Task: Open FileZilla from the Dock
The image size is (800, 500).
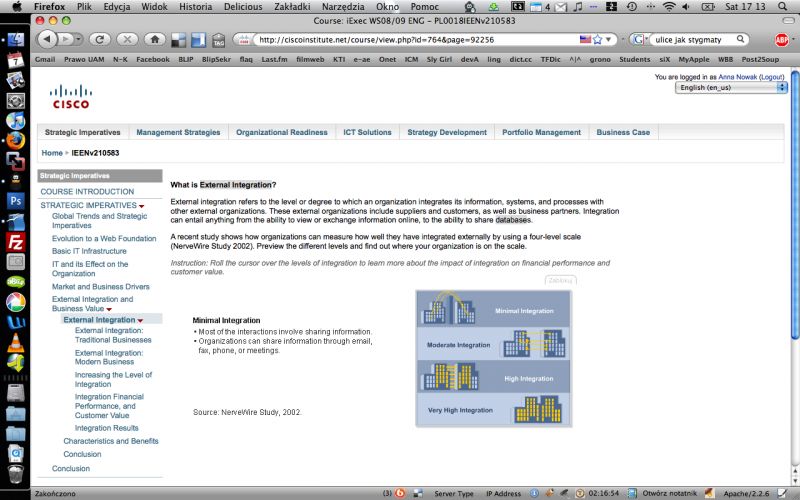Action: click(x=15, y=242)
